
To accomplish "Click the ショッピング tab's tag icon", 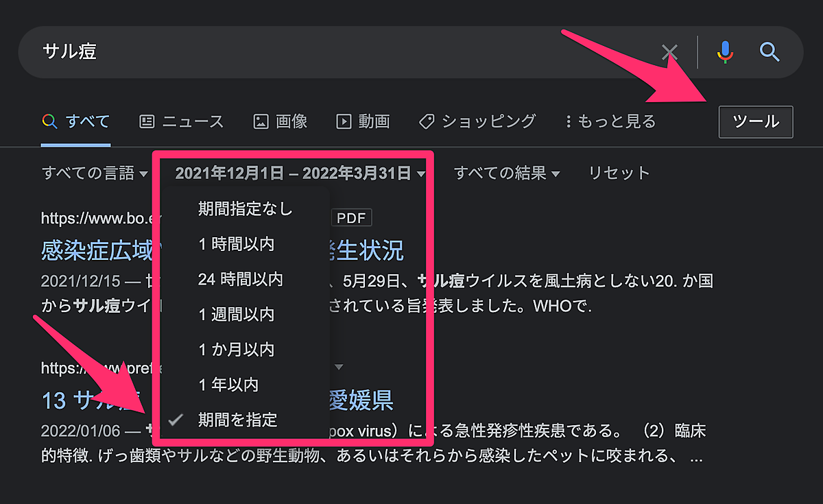I will tap(426, 122).
